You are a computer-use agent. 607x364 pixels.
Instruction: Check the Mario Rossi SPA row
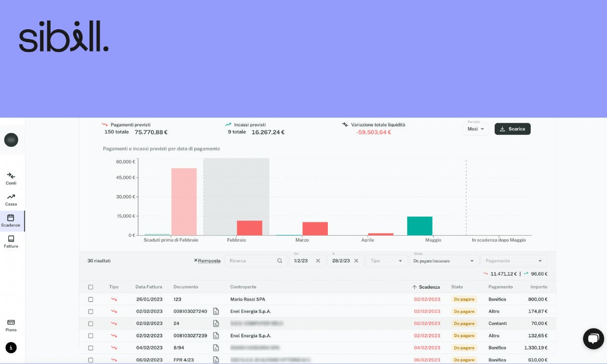pyautogui.click(x=91, y=299)
